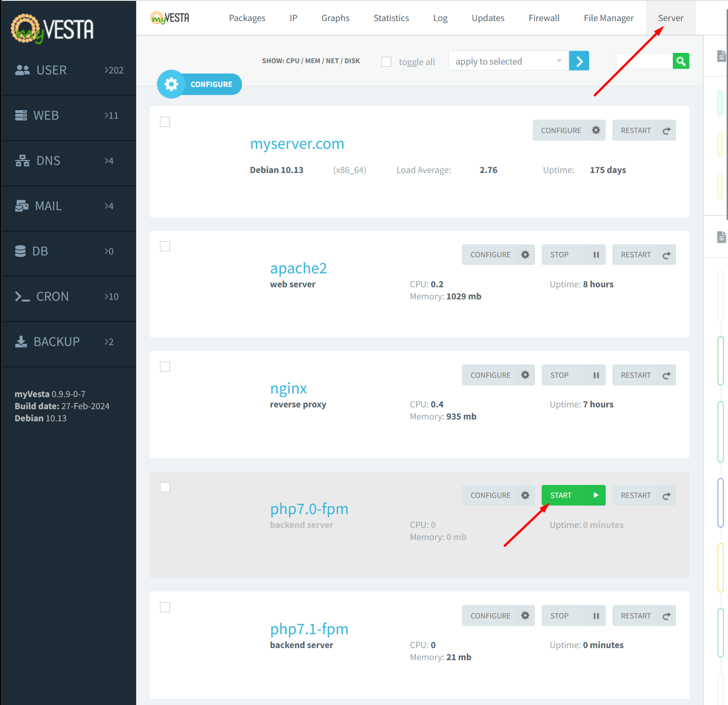The image size is (728, 705).
Task: Click the green search magnifier icon
Action: tap(681, 61)
